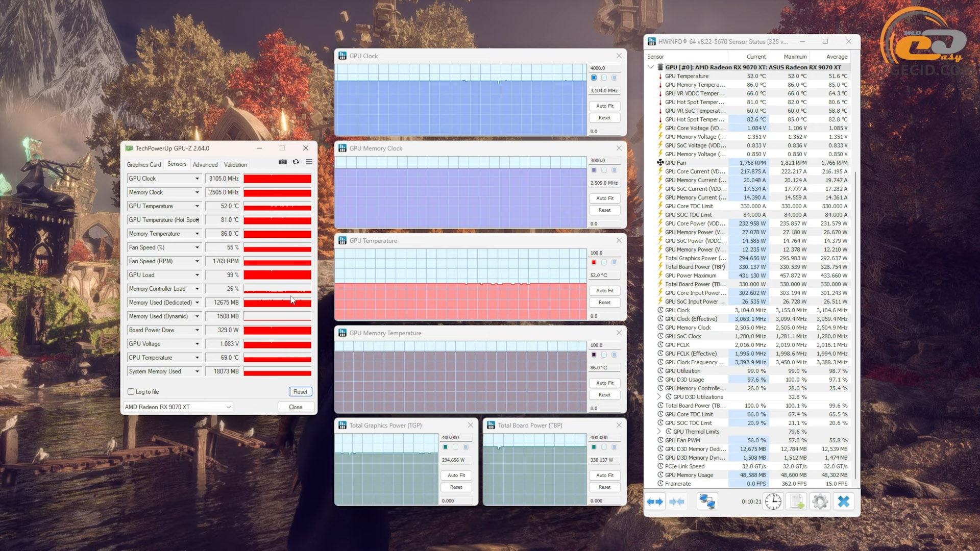The image size is (980, 551).
Task: Click Reset in GPU Memory Clock graph
Action: click(x=605, y=210)
